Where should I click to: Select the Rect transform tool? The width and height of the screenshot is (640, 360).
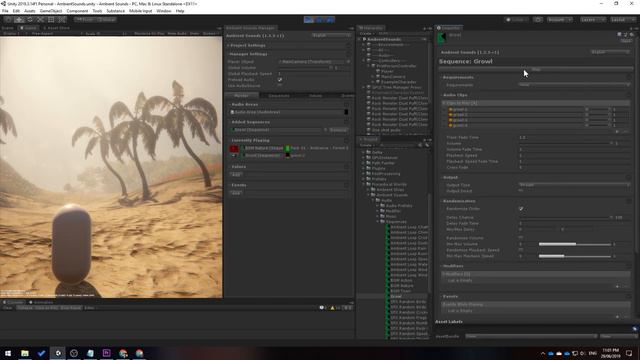[51, 20]
